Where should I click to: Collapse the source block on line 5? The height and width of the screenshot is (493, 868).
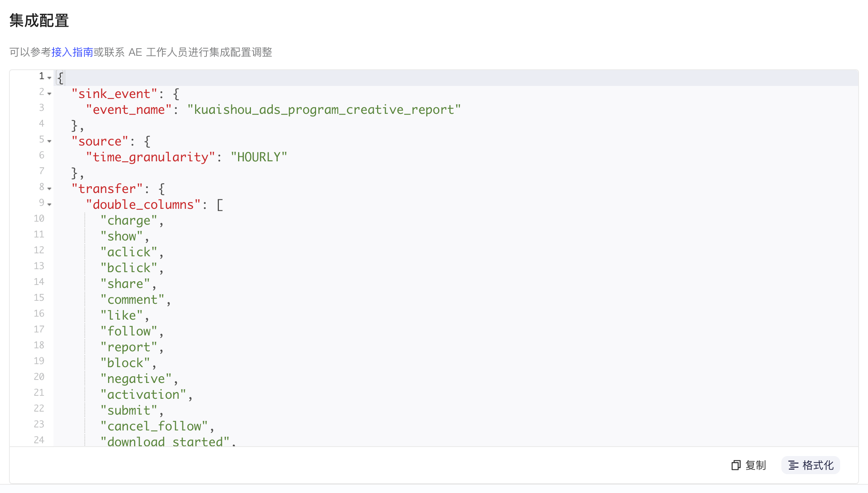tap(49, 141)
